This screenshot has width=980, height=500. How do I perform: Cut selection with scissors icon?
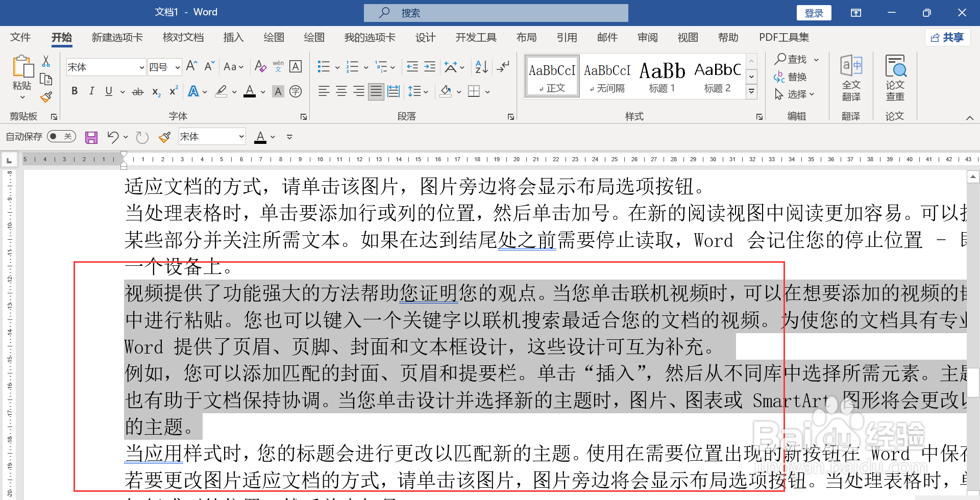click(46, 61)
